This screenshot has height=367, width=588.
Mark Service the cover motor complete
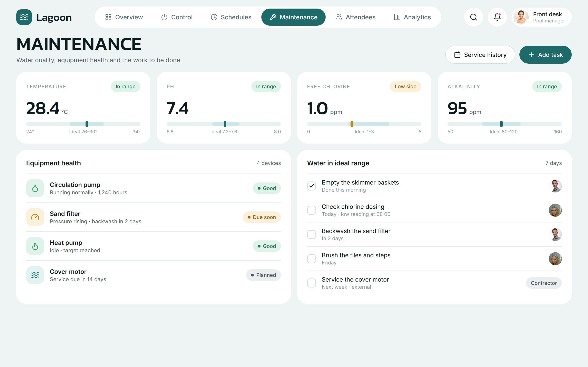[312, 283]
